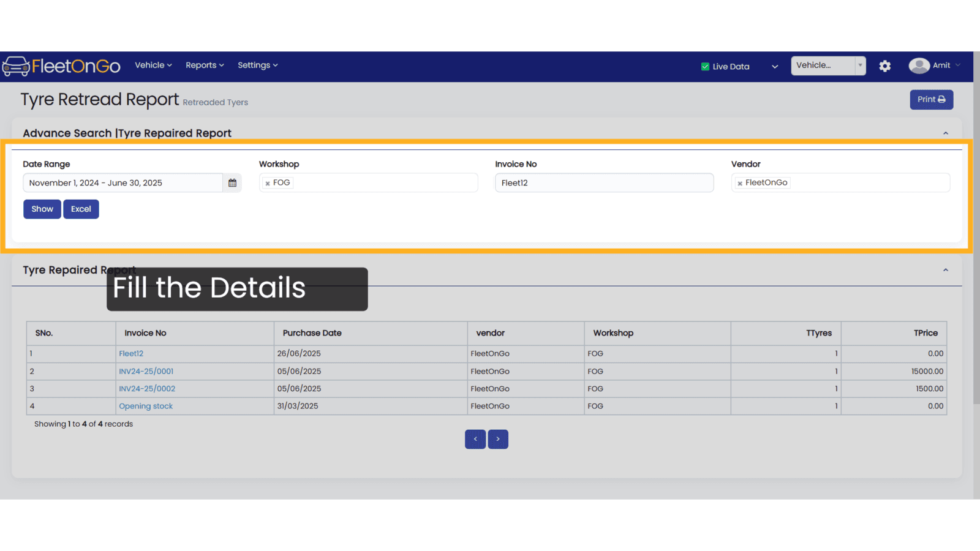Click the Amit user avatar

coord(919,66)
